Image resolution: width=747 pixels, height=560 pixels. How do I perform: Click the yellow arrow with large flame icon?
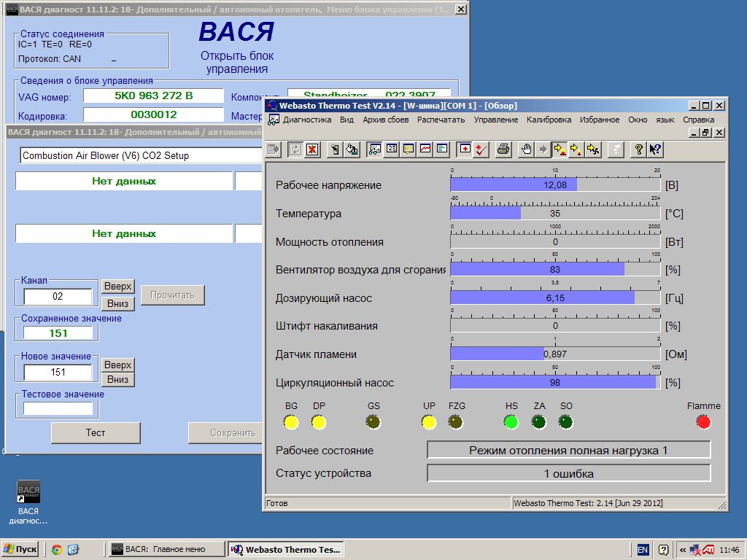coord(560,149)
